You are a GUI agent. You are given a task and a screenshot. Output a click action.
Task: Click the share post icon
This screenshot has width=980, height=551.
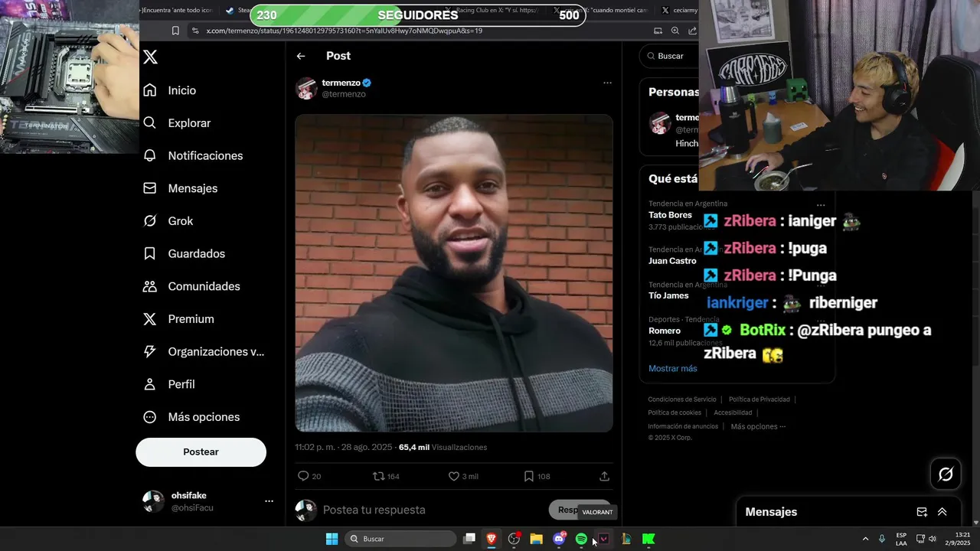tap(604, 476)
